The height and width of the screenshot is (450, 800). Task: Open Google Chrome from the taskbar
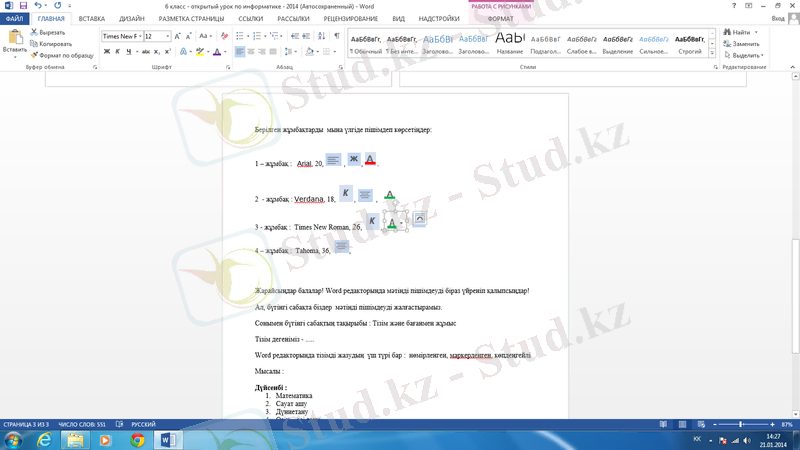pyautogui.click(x=136, y=440)
